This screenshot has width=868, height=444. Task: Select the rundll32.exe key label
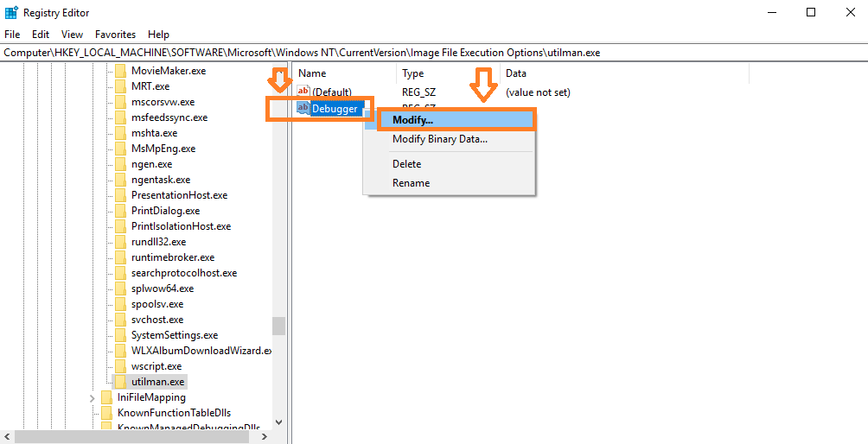158,242
